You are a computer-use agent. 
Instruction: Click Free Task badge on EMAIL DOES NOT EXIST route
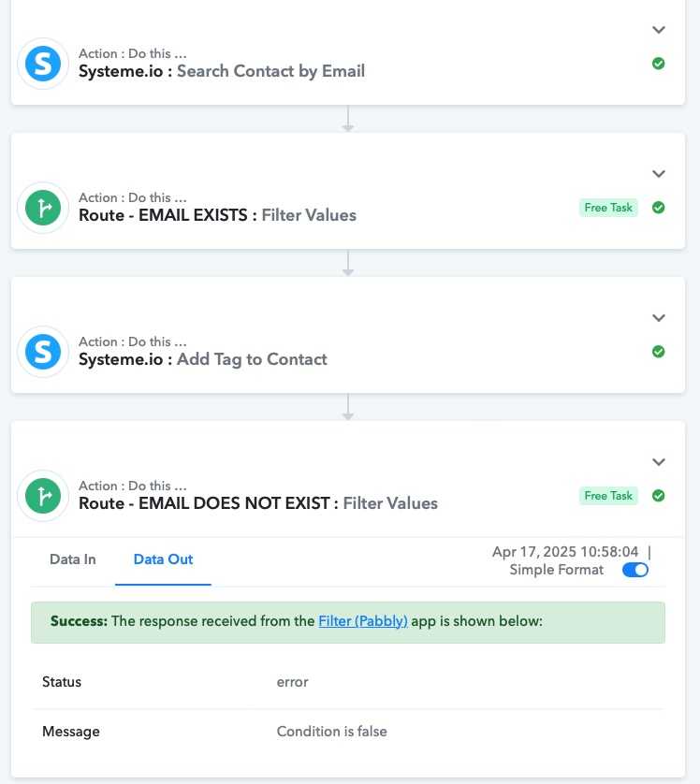click(x=608, y=496)
